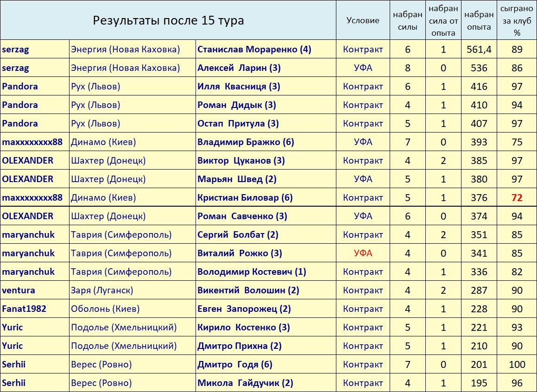Select 'Подолье (Хмельницкий)' in Прихна's row
Image resolution: width=537 pixels, height=392 pixels.
click(x=124, y=346)
